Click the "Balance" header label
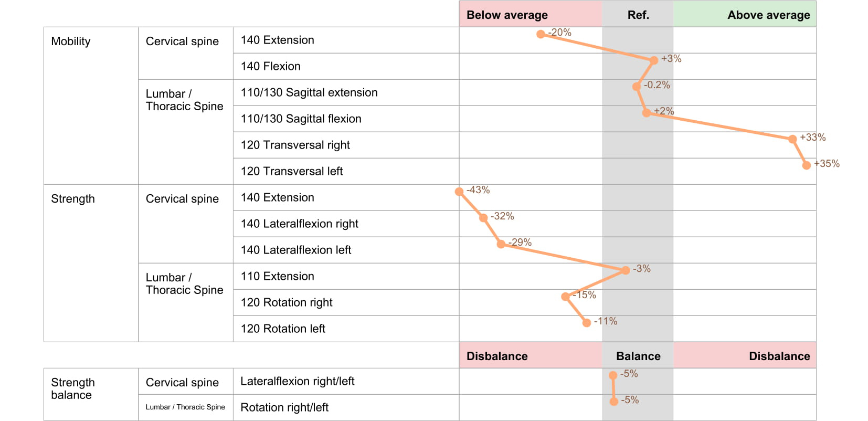This screenshot has height=421, width=868. point(638,356)
